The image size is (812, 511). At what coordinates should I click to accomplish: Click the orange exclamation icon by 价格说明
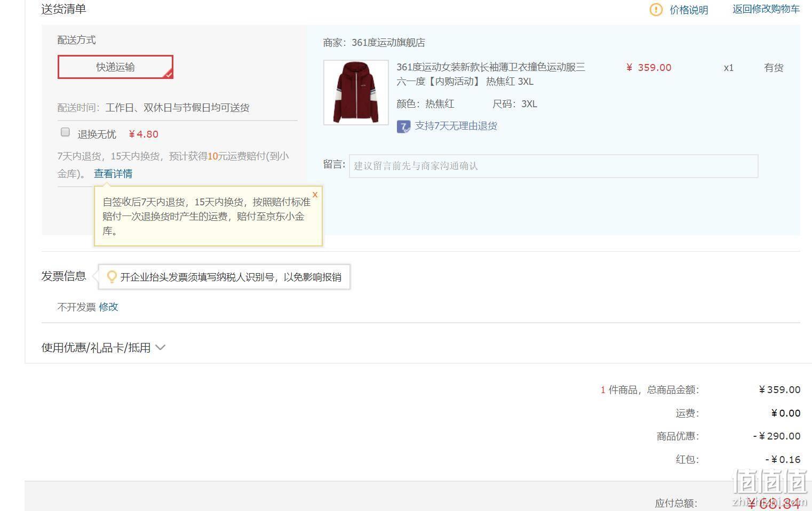(x=656, y=10)
